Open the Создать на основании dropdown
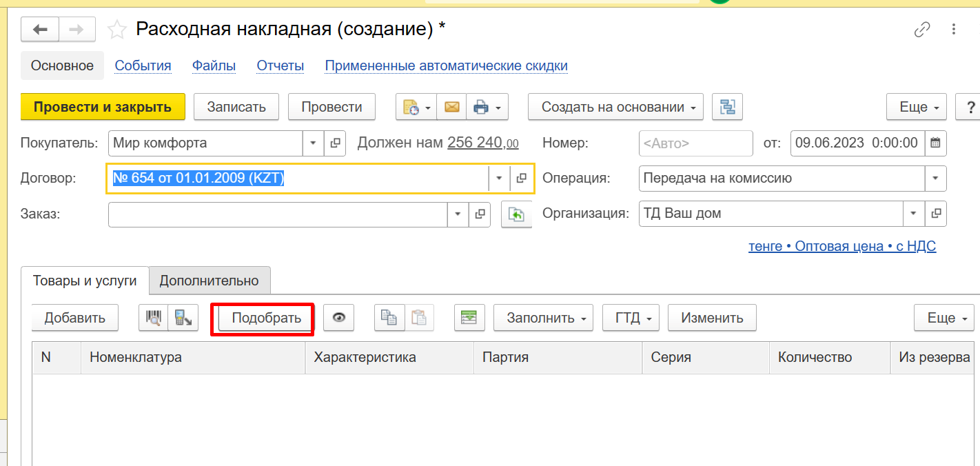This screenshot has height=466, width=980. click(615, 107)
